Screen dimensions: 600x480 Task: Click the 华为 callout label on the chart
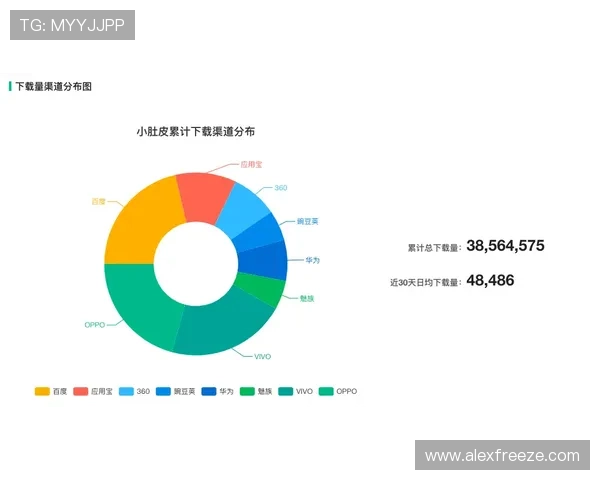(x=312, y=260)
